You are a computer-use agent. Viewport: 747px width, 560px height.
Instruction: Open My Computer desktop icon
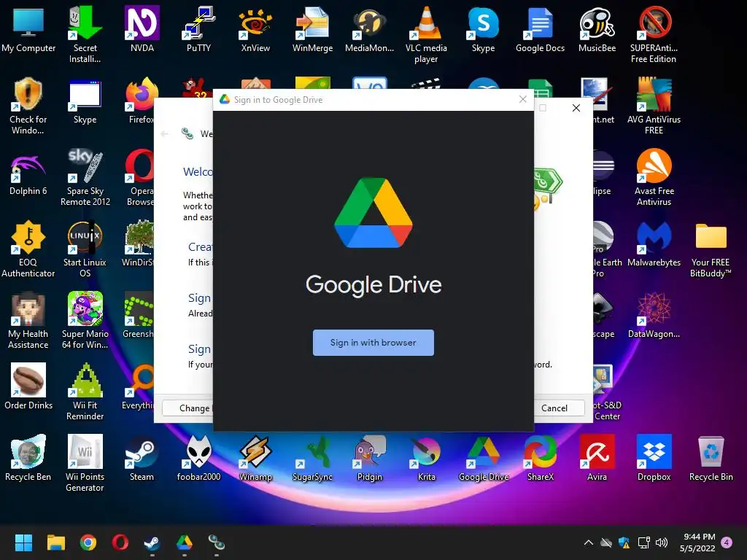point(28,29)
